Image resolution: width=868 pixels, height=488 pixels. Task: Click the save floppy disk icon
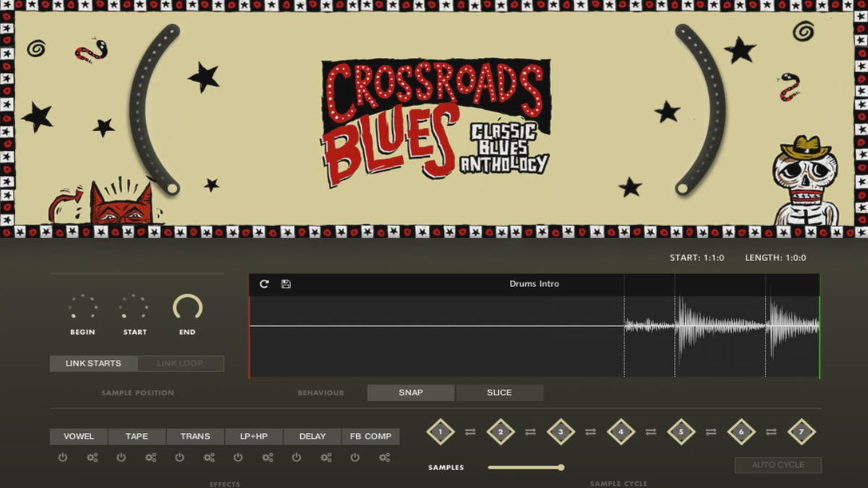click(x=286, y=284)
